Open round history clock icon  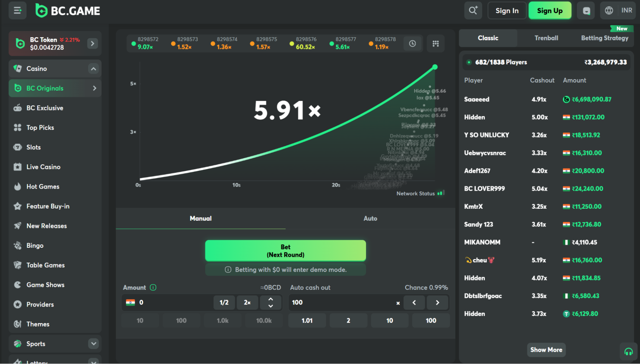(412, 44)
